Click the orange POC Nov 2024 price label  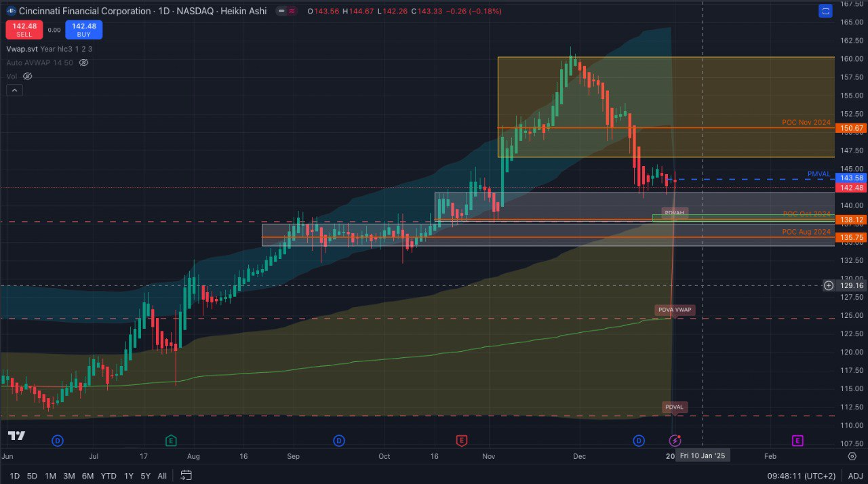[x=851, y=128]
